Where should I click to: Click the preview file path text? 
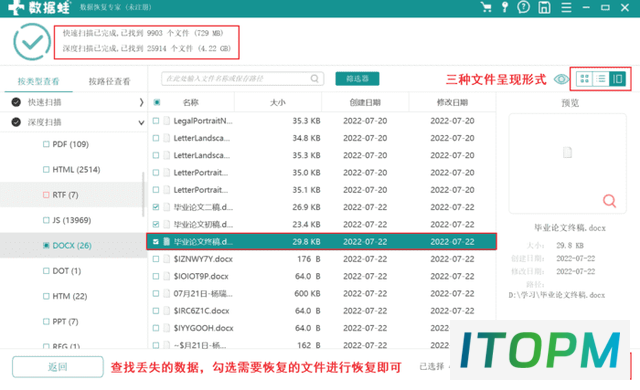(x=557, y=295)
